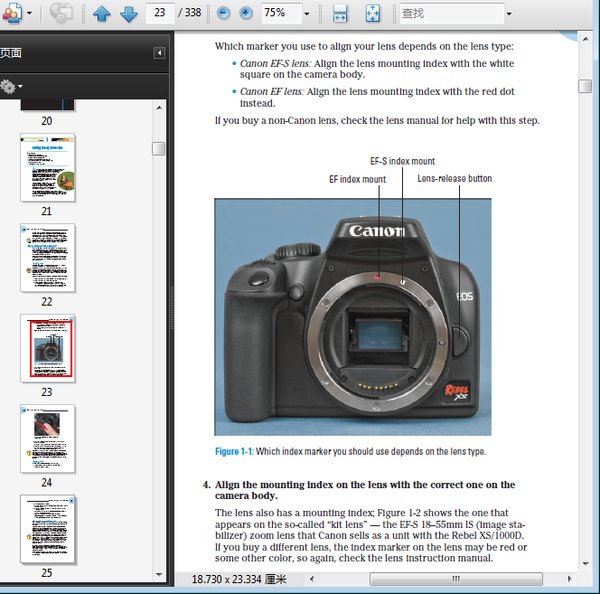600x594 pixels.
Task: Click the 'Canon EF lens:' bullet text
Action: [x=272, y=91]
